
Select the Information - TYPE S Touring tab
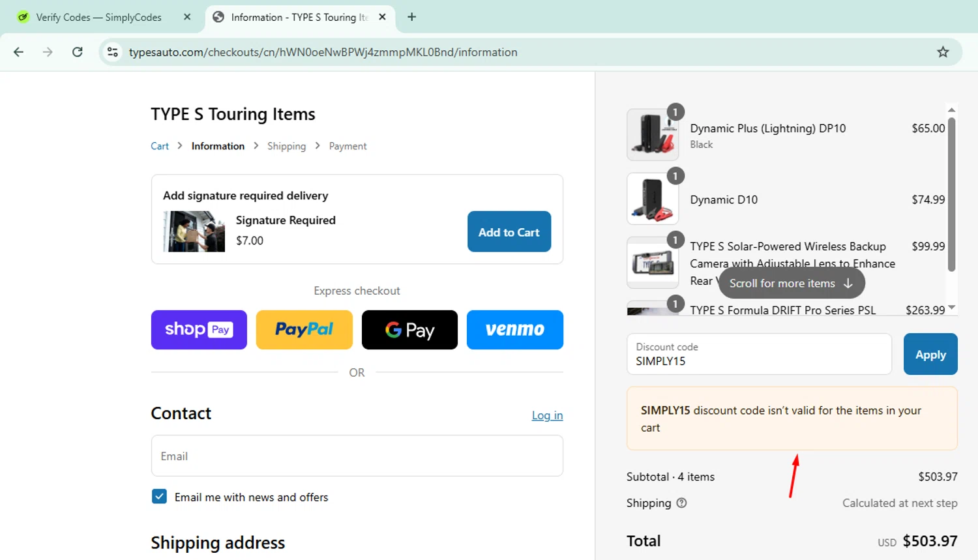click(x=301, y=17)
